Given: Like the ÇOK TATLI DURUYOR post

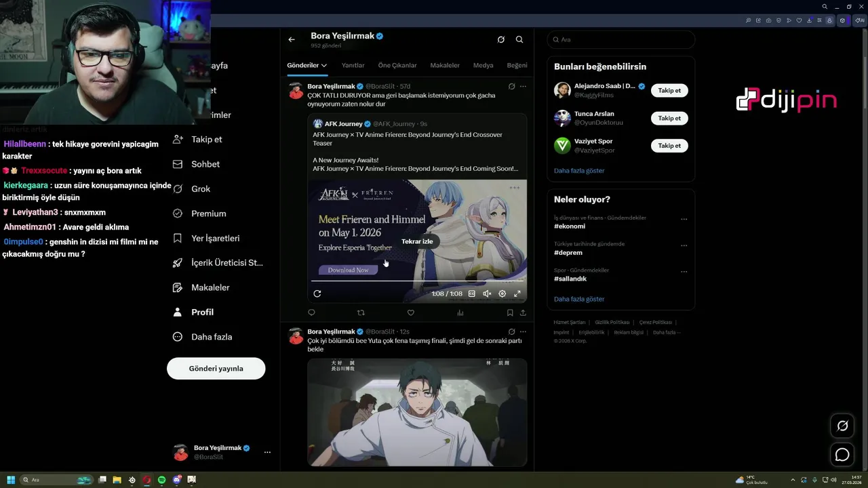Looking at the screenshot, I should [410, 312].
